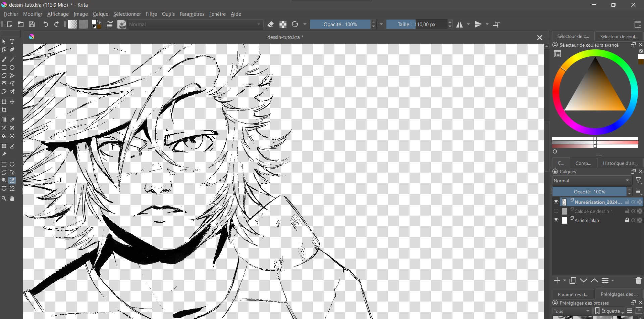The height and width of the screenshot is (319, 644).
Task: Select the Ellipse shape tool
Action: (x=12, y=67)
